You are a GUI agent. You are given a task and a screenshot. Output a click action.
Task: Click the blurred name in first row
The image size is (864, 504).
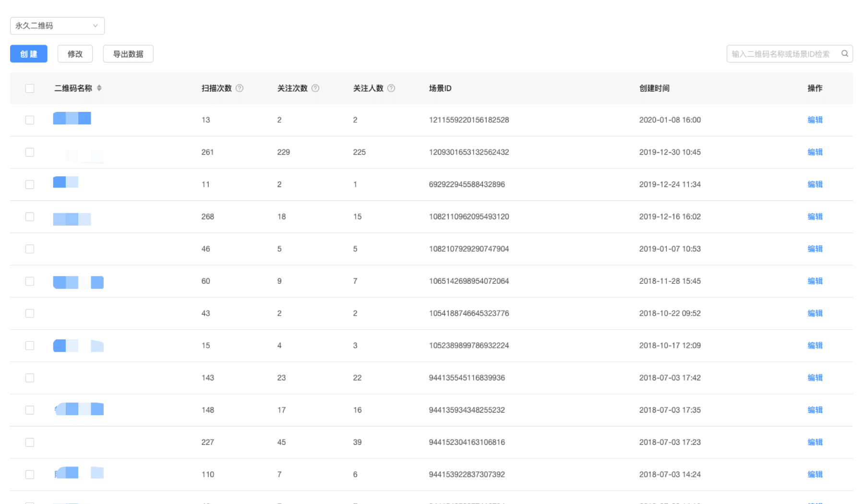click(x=72, y=118)
